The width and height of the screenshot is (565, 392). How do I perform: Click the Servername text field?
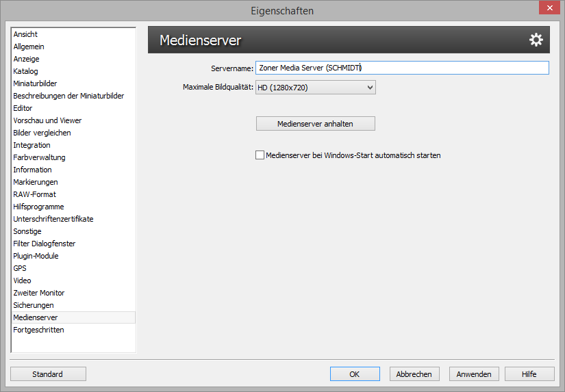tap(401, 68)
